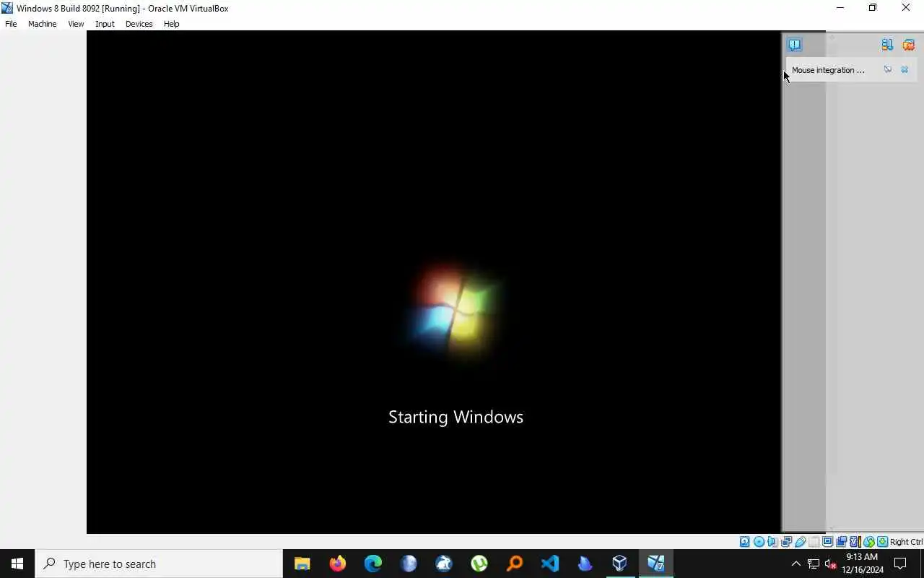Click the audio status bar icon
924x578 pixels.
tap(772, 542)
